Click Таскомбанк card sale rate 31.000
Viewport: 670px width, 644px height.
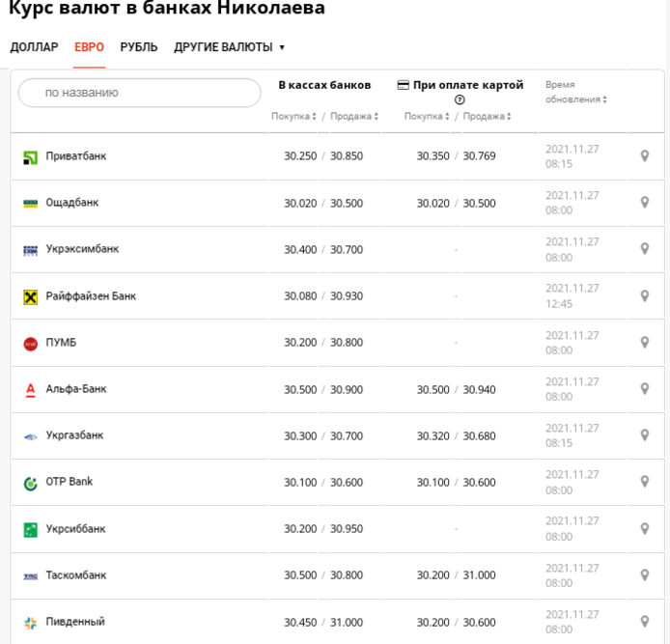coord(480,575)
